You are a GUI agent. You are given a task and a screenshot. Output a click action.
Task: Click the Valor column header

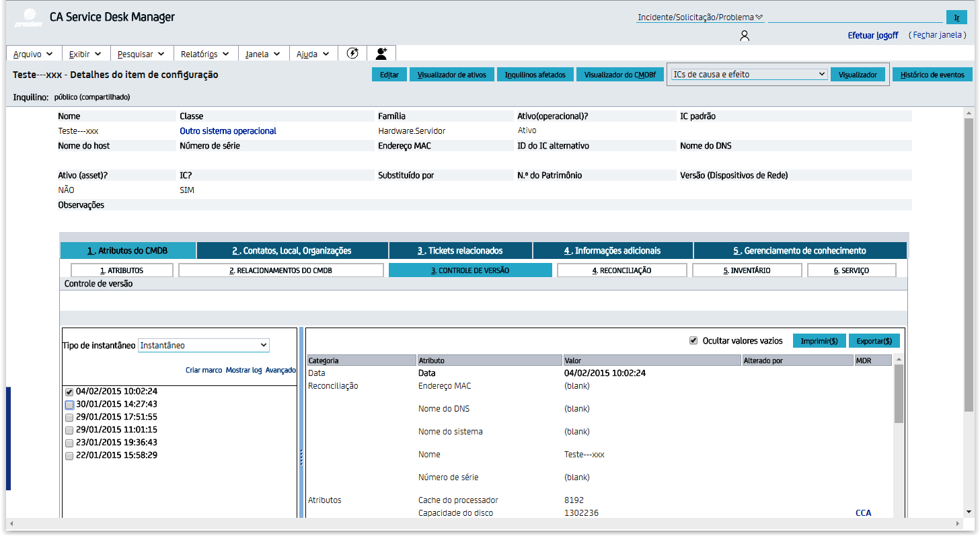point(652,360)
